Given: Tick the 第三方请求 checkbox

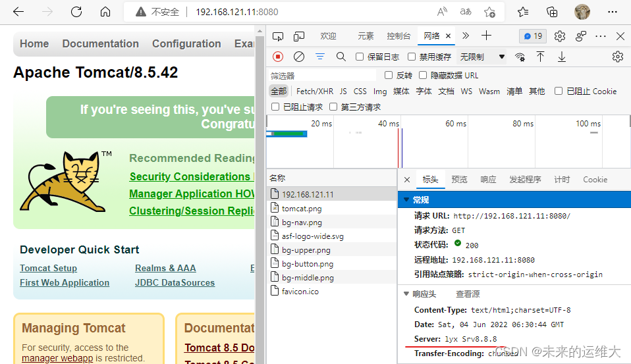Looking at the screenshot, I should (x=333, y=107).
